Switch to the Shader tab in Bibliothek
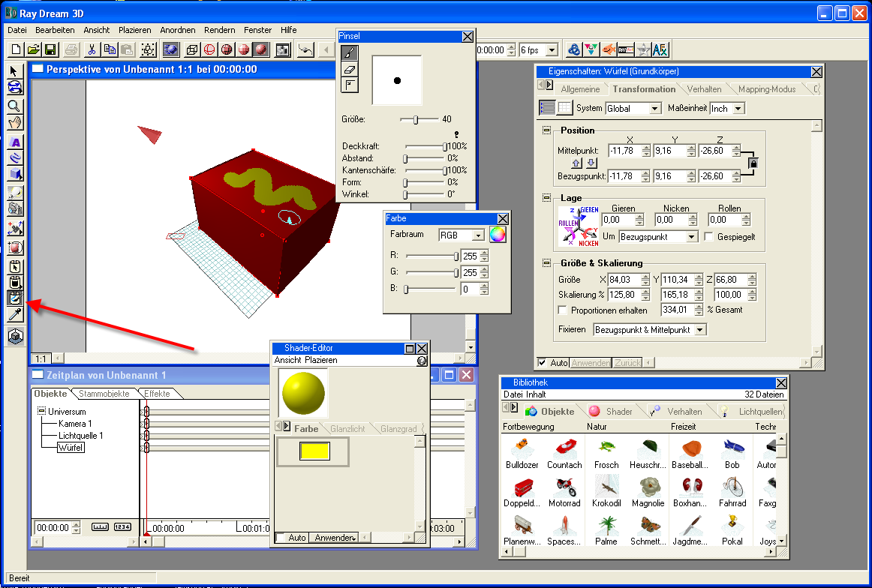This screenshot has height=588, width=872. click(x=611, y=411)
